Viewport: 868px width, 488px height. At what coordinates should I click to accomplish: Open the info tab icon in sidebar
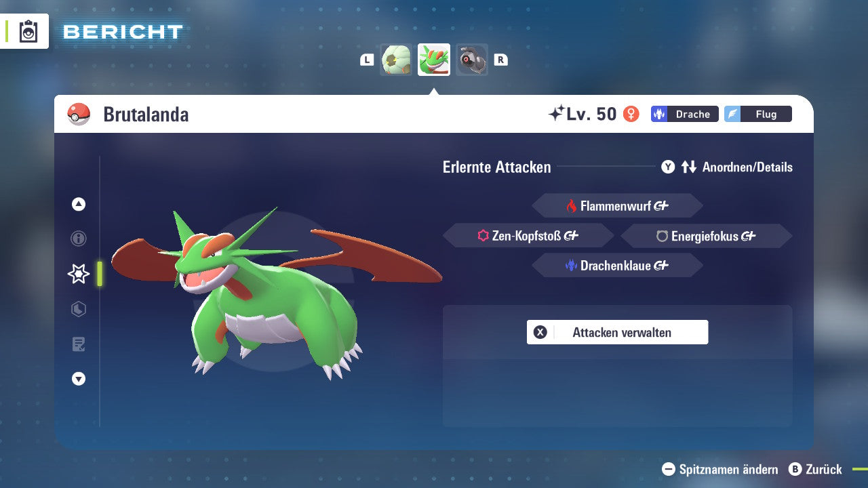tap(79, 239)
